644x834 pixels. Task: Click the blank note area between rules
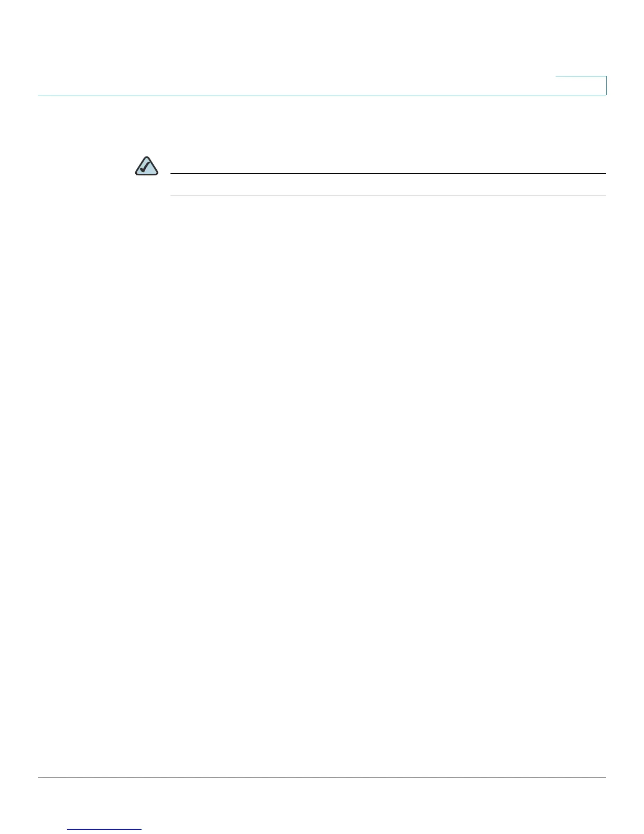pyautogui.click(x=388, y=184)
